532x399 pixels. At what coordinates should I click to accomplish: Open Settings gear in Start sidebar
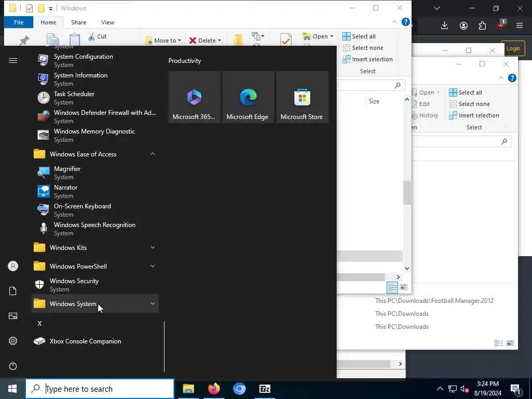coord(13,341)
